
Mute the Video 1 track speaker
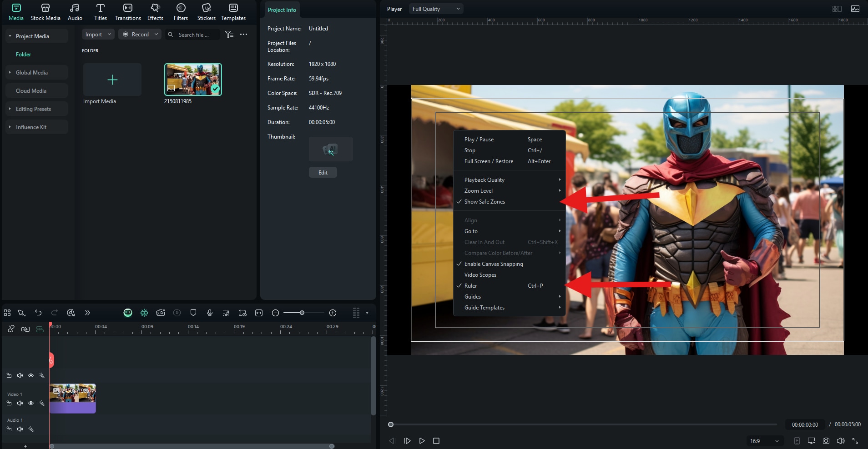click(x=20, y=403)
